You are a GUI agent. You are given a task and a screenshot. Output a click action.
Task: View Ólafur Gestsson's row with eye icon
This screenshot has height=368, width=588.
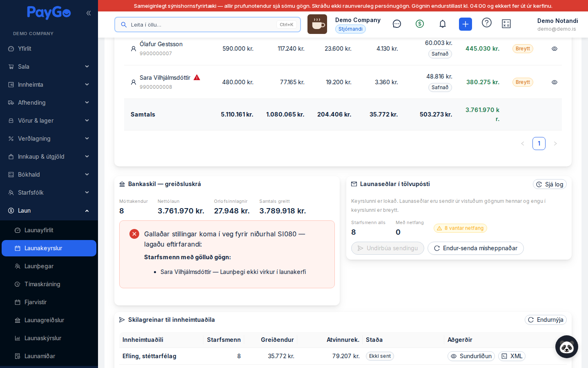click(x=555, y=49)
